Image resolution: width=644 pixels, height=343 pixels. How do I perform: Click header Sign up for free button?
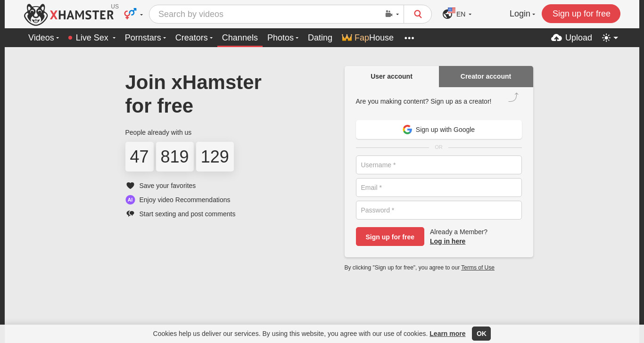581,14
